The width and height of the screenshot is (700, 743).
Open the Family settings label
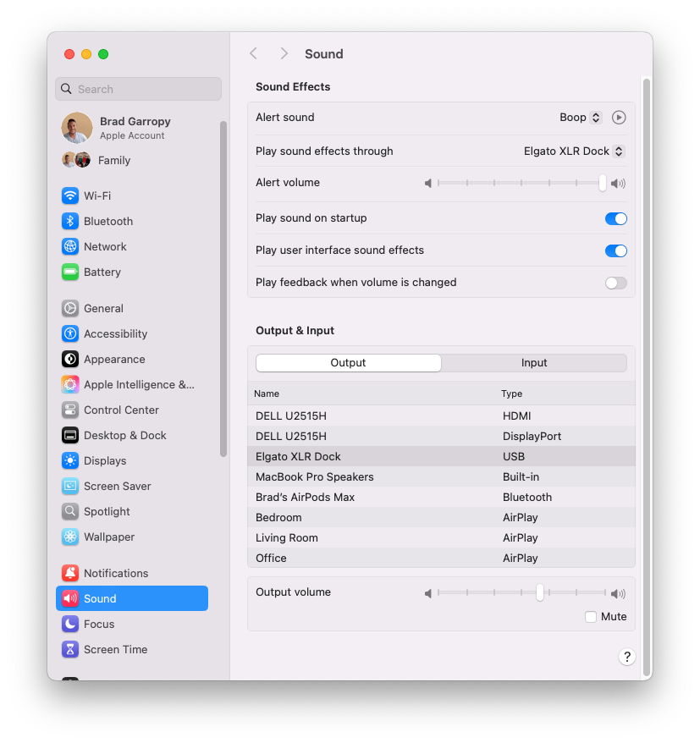[114, 161]
